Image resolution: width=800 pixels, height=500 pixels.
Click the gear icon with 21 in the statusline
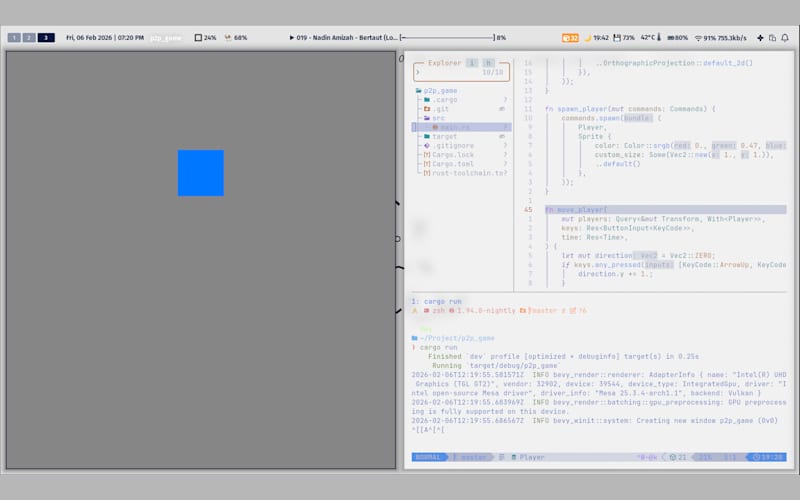tap(678, 457)
